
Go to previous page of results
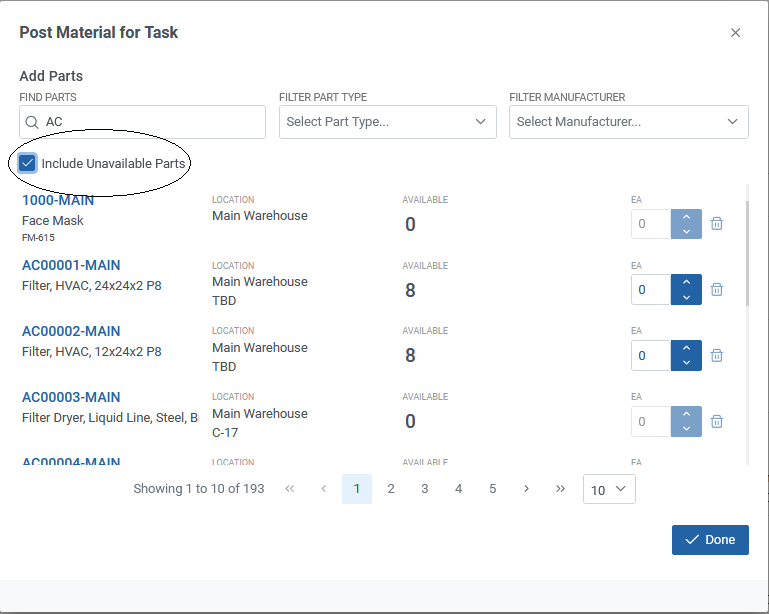tap(323, 488)
